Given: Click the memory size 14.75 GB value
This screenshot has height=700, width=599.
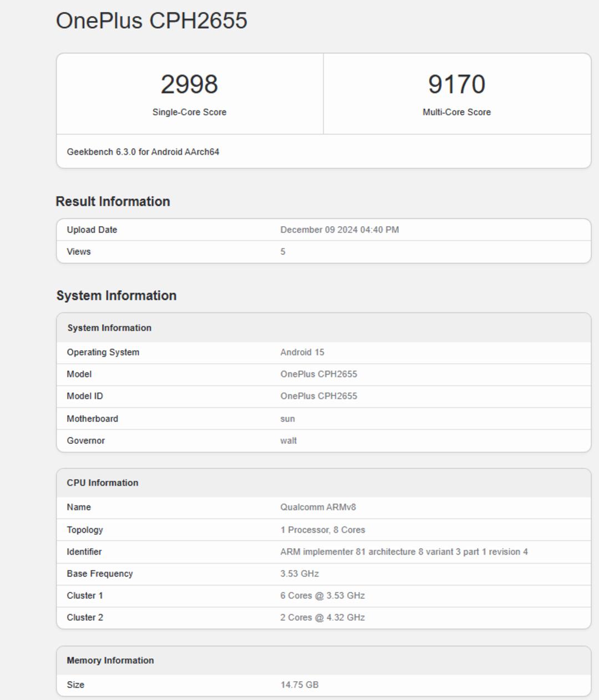Looking at the screenshot, I should 299,685.
